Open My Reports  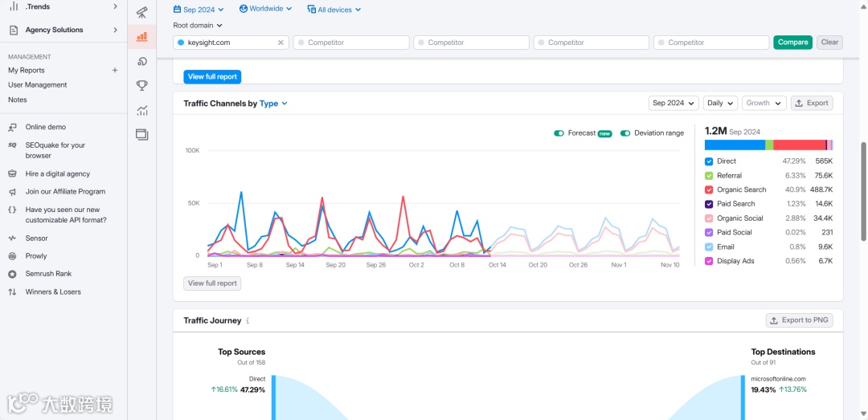coord(27,71)
